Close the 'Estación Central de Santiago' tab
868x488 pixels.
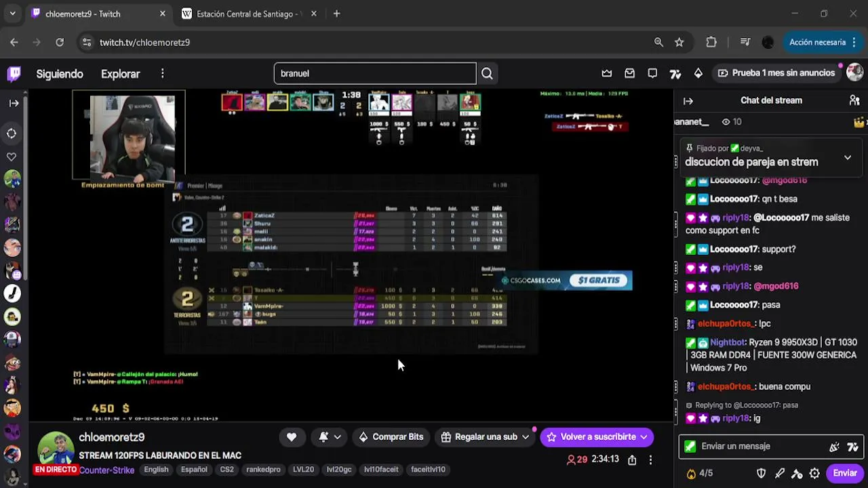coord(313,14)
